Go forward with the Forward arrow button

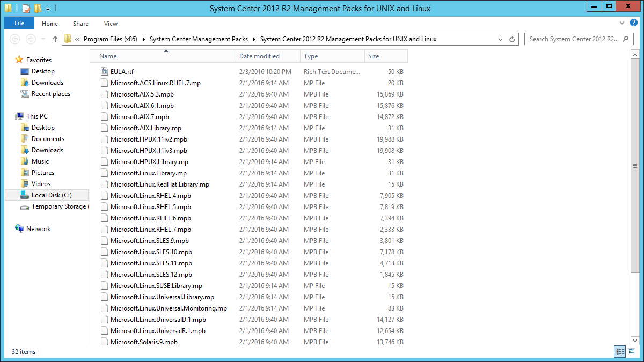(31, 39)
